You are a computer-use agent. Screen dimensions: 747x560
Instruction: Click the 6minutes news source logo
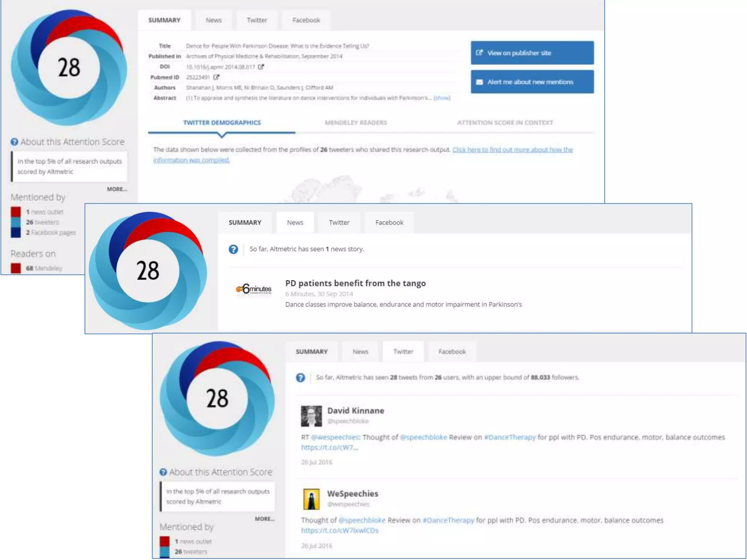pos(254,289)
